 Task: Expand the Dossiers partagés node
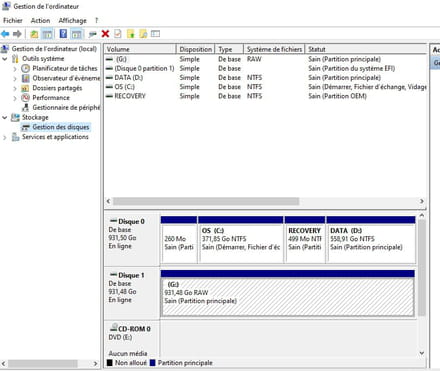point(15,89)
